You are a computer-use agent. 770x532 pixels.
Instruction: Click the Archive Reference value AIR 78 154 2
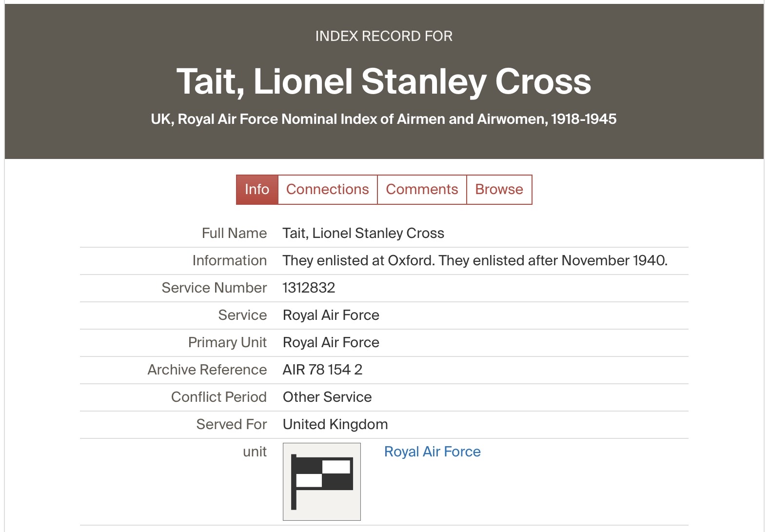[x=322, y=370]
